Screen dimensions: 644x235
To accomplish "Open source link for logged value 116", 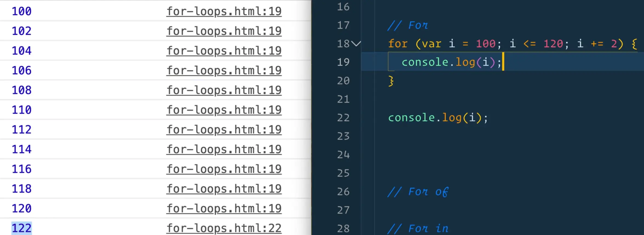I will (x=224, y=169).
